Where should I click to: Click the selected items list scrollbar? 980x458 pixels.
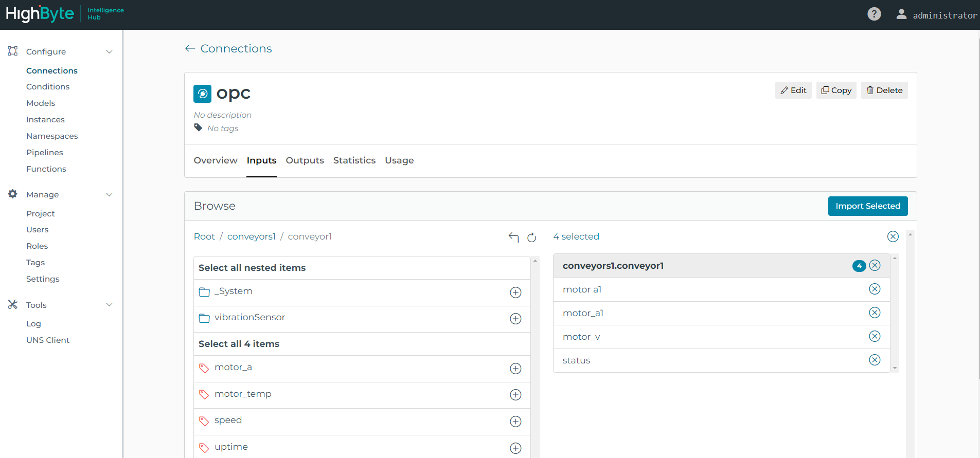pyautogui.click(x=895, y=313)
